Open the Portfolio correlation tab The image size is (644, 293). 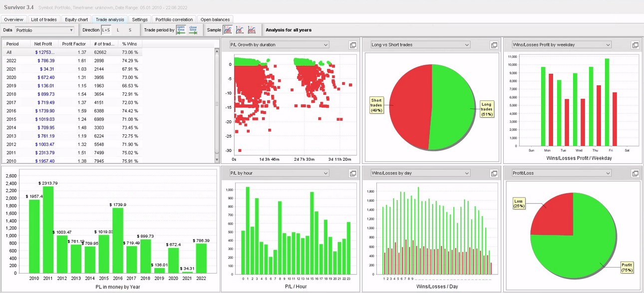174,19
